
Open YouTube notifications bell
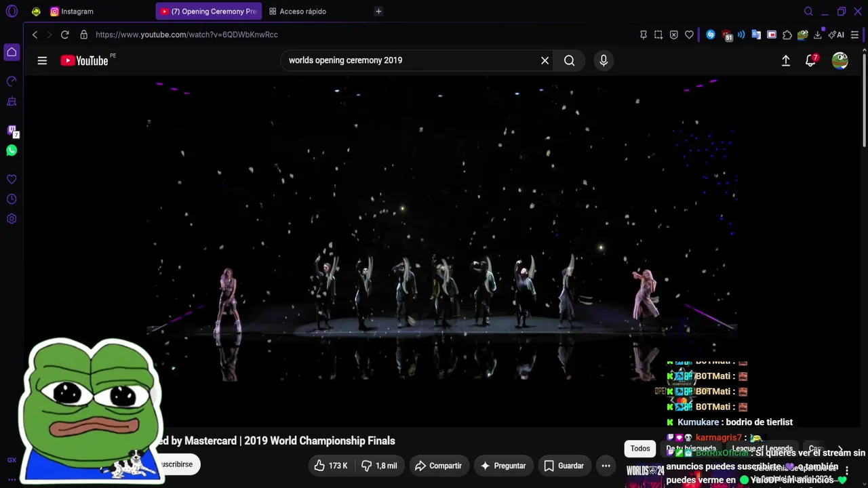pos(811,60)
